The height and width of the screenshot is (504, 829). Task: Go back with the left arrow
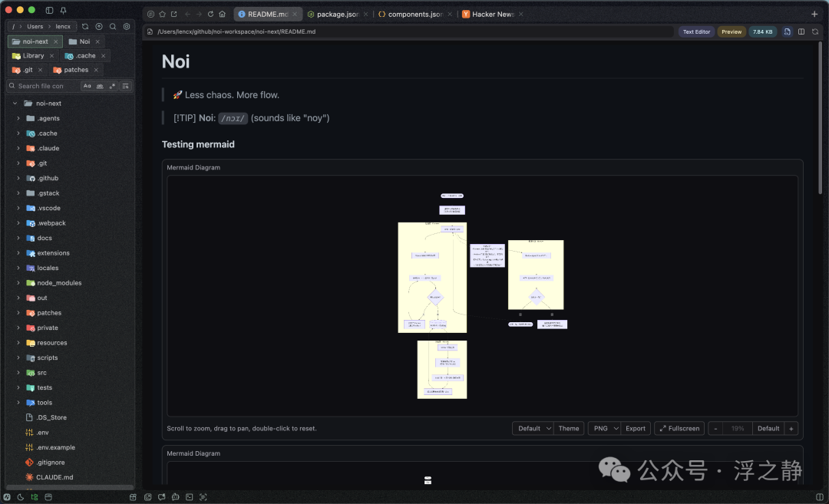coord(188,15)
